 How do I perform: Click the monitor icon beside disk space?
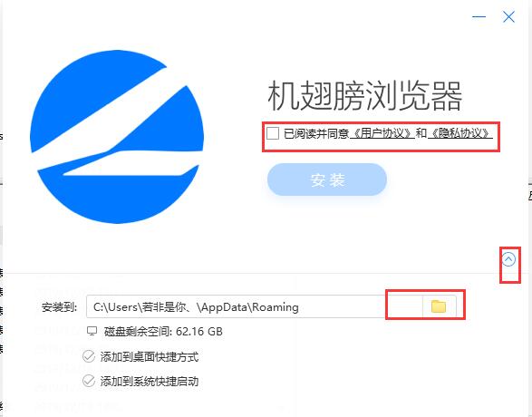click(92, 331)
